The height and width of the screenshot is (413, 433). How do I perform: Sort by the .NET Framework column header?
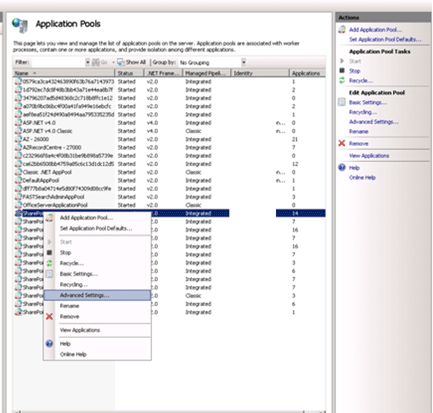[163, 73]
